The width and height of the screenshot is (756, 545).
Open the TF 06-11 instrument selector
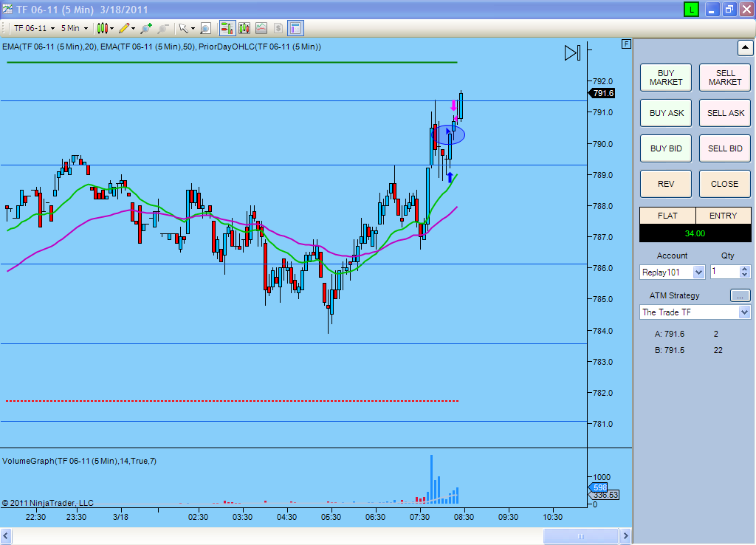pos(34,29)
